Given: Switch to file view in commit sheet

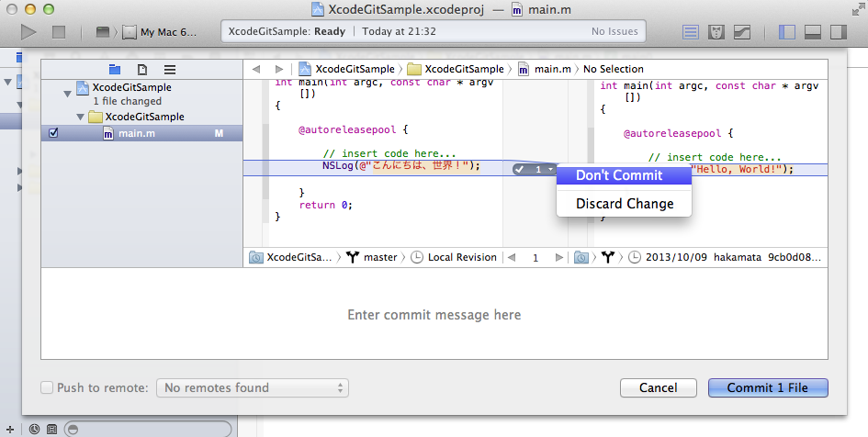Looking at the screenshot, I should point(142,70).
